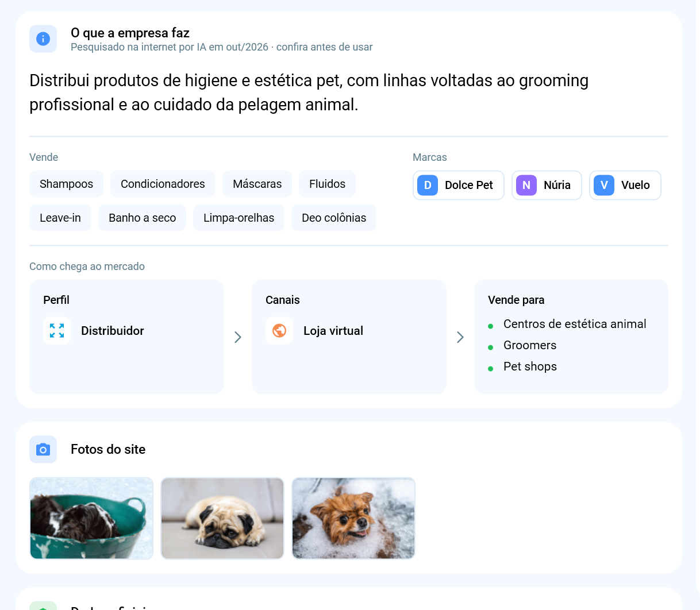
Task: Select the Leave-in chip
Action: [60, 218]
